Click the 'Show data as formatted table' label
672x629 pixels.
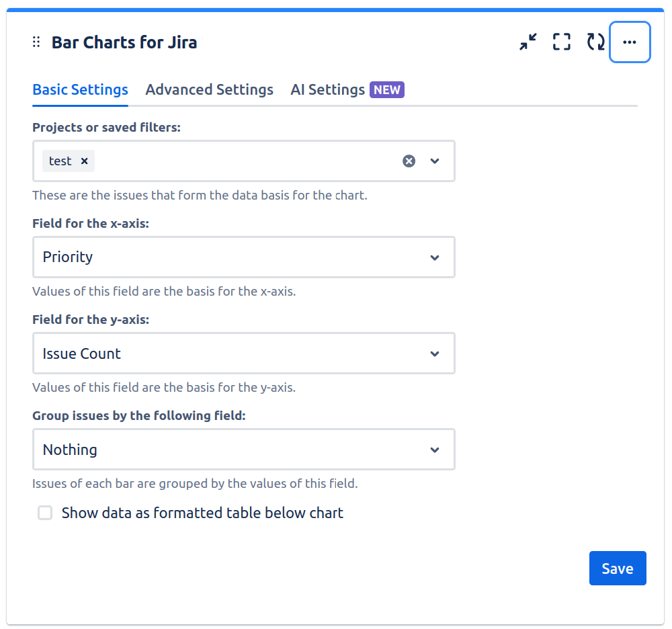coord(202,513)
